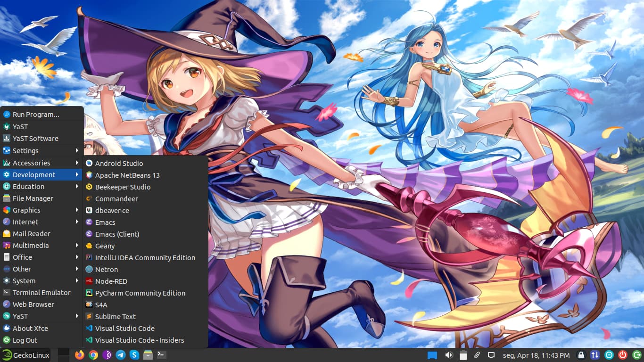
Task: Click the blue window tray icon
Action: [x=432, y=355]
